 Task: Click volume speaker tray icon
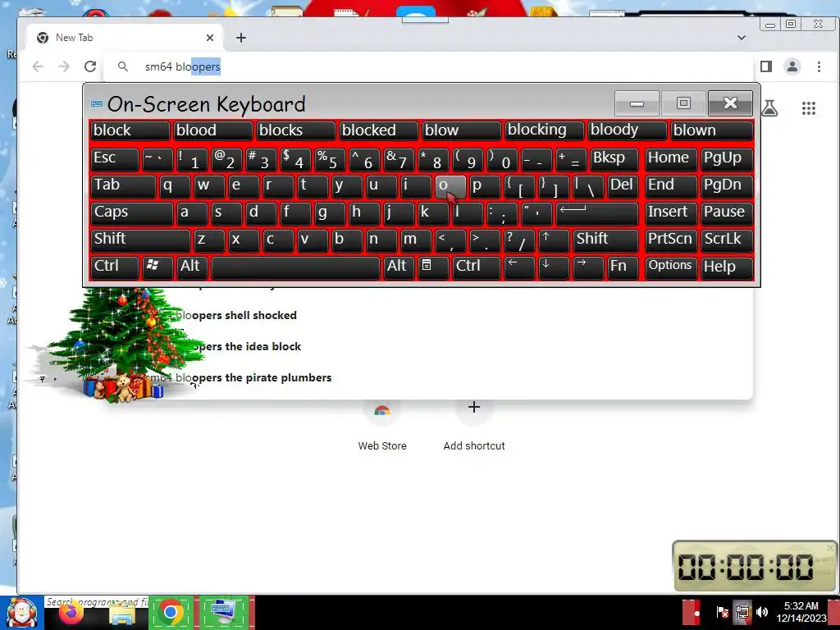click(762, 612)
